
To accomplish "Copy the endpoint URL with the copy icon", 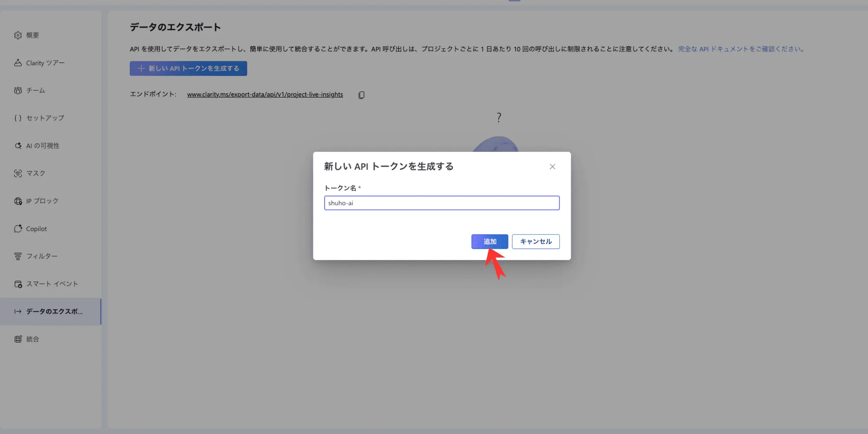I will (362, 95).
